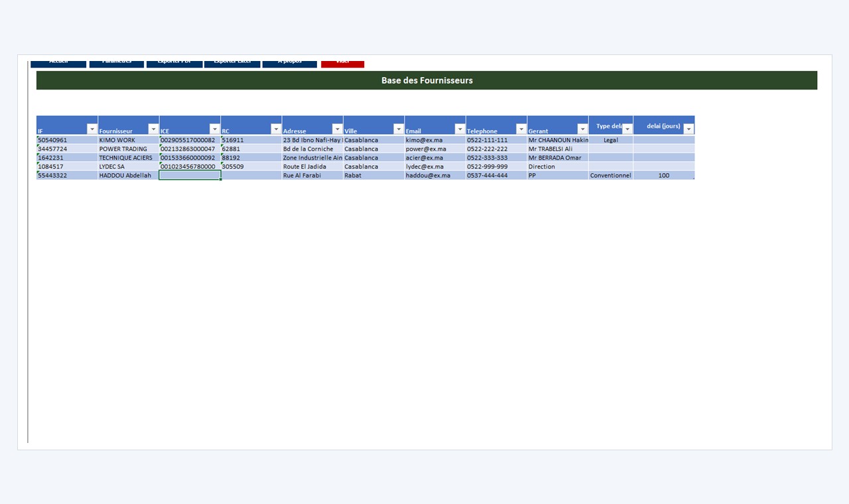This screenshot has width=849, height=504.
Task: Select gerant cell Mr BERRADA Omar
Action: (558, 158)
